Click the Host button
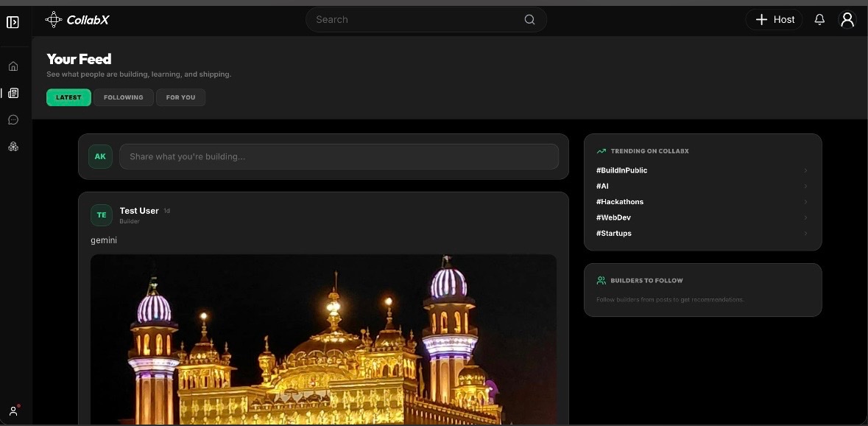 774,19
